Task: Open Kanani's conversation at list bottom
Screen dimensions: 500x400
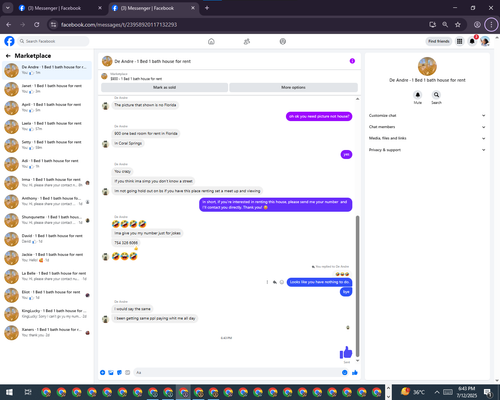Action: coord(47,333)
